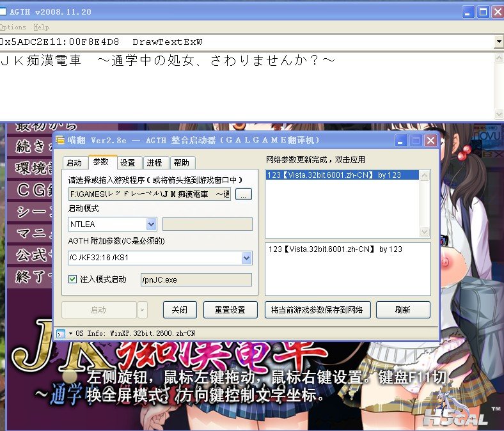This screenshot has height=431, width=504.
Task: Click the launcher title bar folder icon
Action: point(60,140)
